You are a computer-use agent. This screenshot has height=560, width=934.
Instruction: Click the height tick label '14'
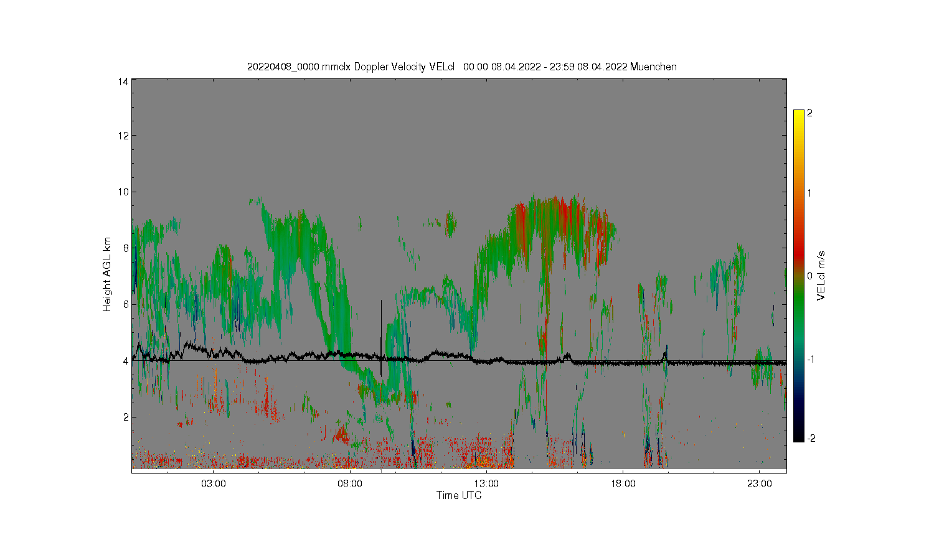point(123,82)
